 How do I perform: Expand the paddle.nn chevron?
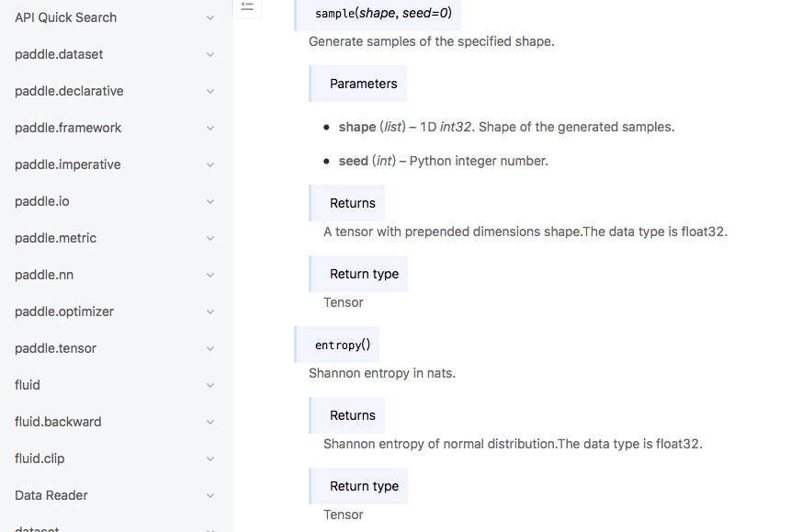click(210, 276)
